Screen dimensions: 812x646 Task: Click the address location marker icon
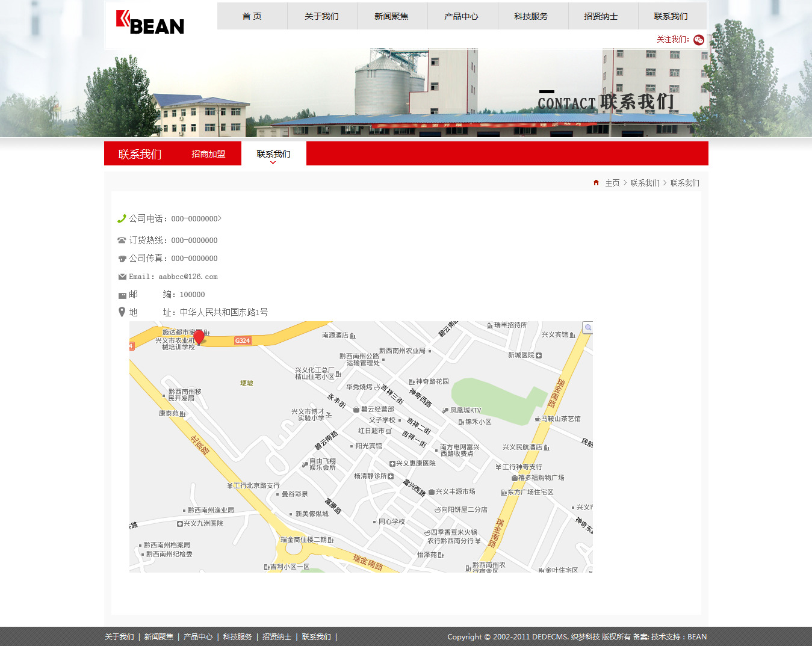122,312
